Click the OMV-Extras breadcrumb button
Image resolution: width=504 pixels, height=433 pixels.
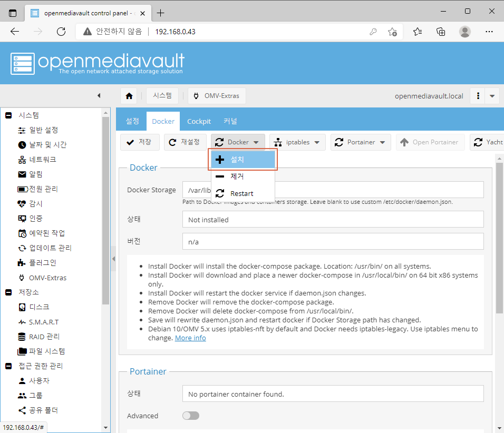pos(217,96)
